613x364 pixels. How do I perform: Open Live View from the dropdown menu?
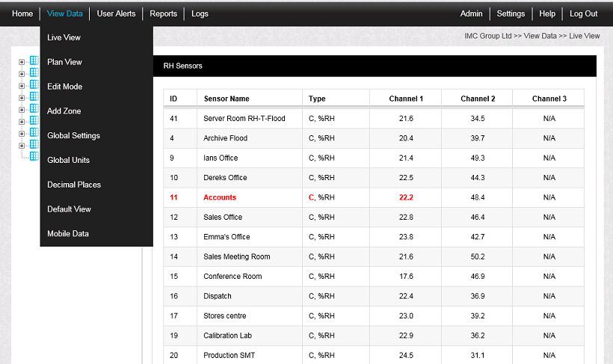pos(64,37)
